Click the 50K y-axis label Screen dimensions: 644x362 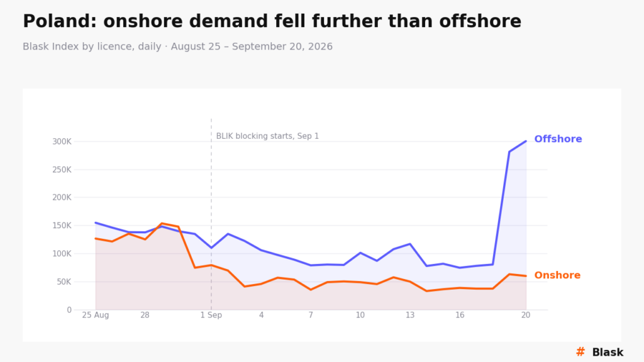[64, 282]
